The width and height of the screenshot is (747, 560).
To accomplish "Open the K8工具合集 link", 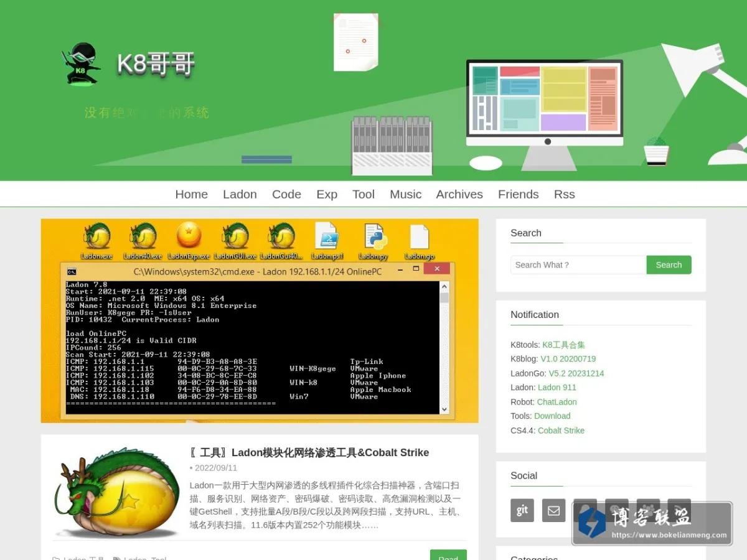I will 563,345.
